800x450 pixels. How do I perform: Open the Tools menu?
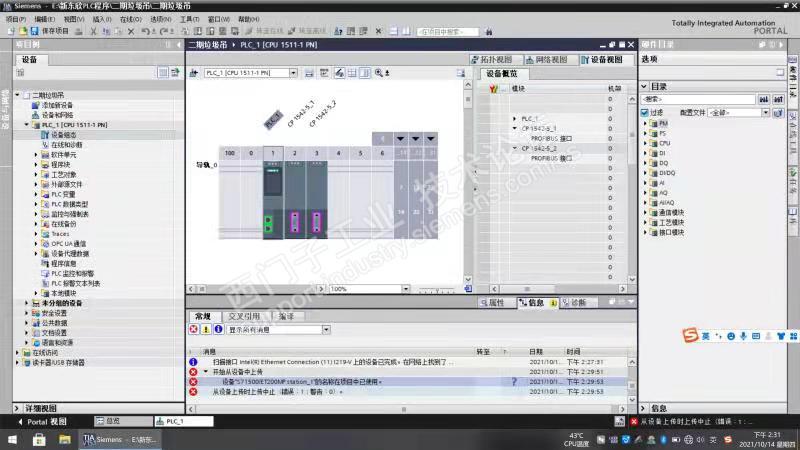[189, 19]
